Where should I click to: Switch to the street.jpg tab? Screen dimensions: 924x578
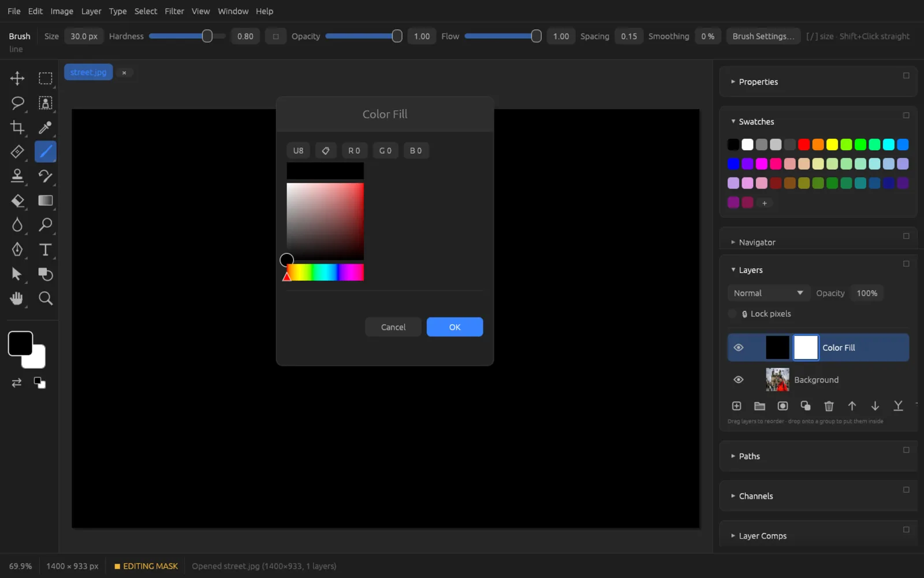coord(88,72)
